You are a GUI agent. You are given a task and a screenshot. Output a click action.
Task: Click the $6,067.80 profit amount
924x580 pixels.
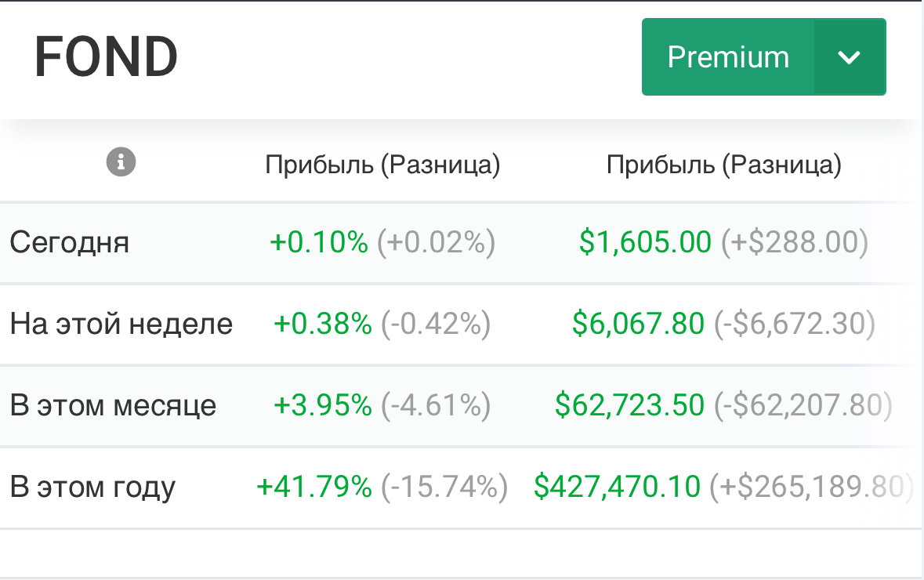click(x=638, y=324)
